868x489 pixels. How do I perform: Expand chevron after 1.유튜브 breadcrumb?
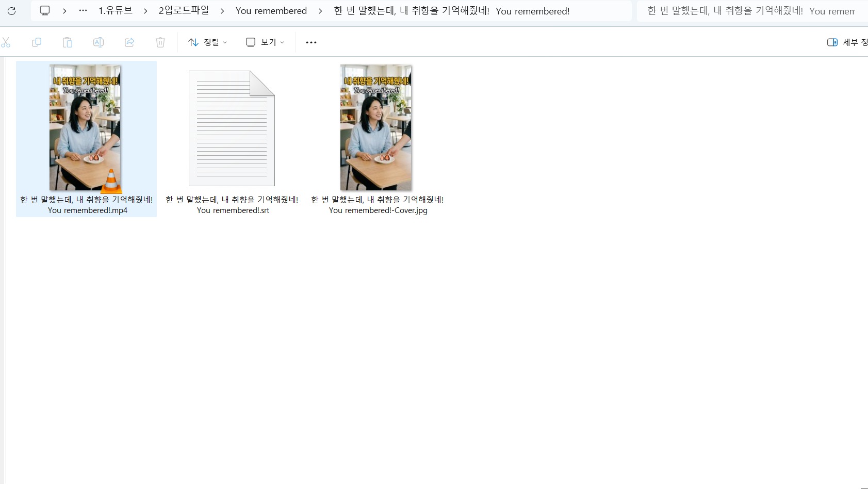[x=145, y=11]
